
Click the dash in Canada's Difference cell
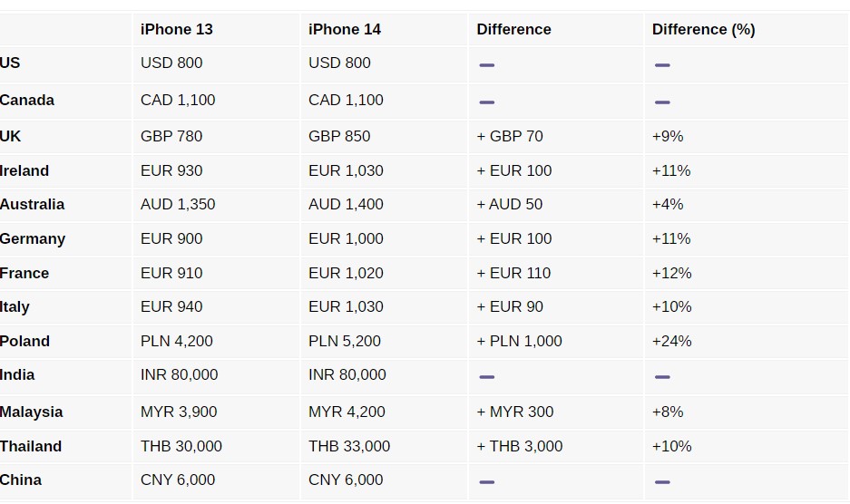click(487, 102)
